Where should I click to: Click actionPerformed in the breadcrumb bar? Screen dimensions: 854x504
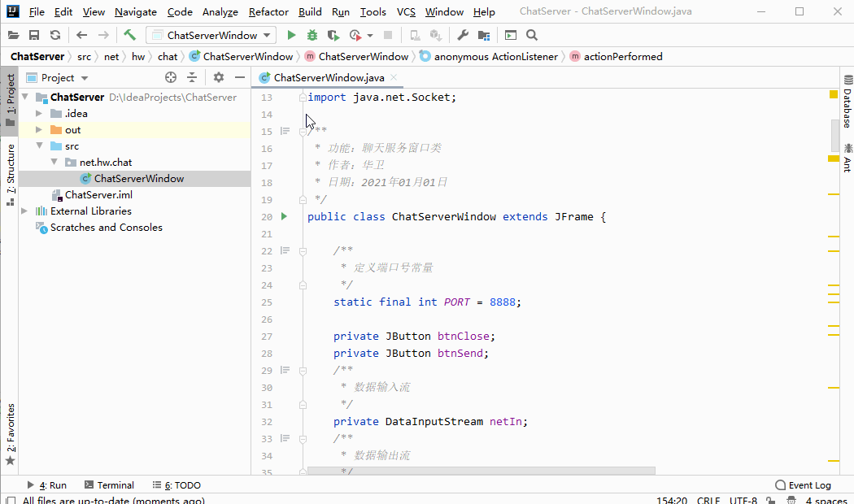tap(623, 57)
